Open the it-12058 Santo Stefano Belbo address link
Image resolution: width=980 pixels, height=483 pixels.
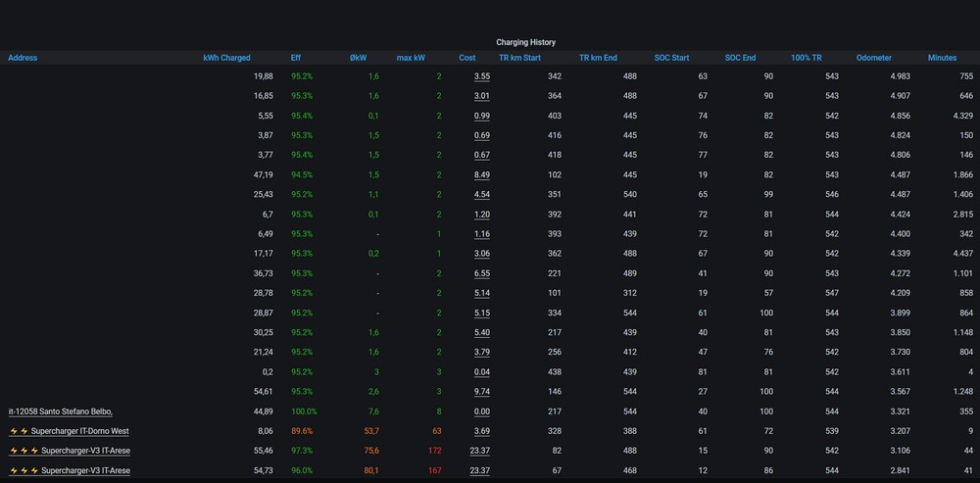60,411
